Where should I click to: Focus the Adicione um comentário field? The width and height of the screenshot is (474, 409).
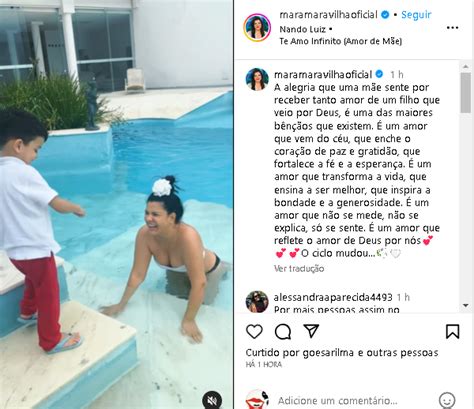pyautogui.click(x=338, y=400)
